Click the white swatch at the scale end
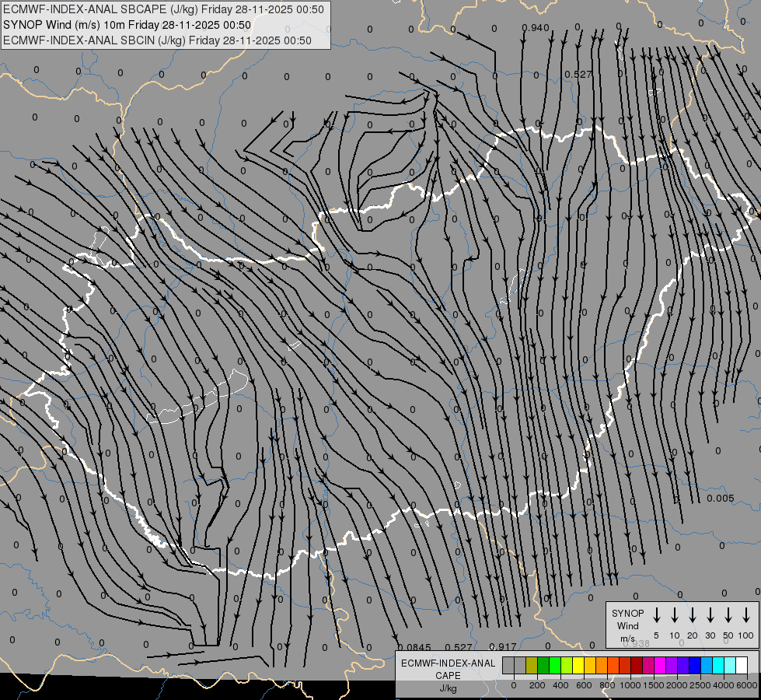Image resolution: width=761 pixels, height=700 pixels. click(x=742, y=665)
